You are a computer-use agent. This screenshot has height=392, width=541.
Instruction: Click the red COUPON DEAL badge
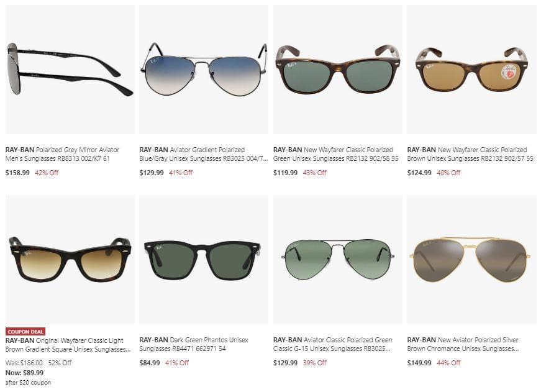click(x=25, y=332)
